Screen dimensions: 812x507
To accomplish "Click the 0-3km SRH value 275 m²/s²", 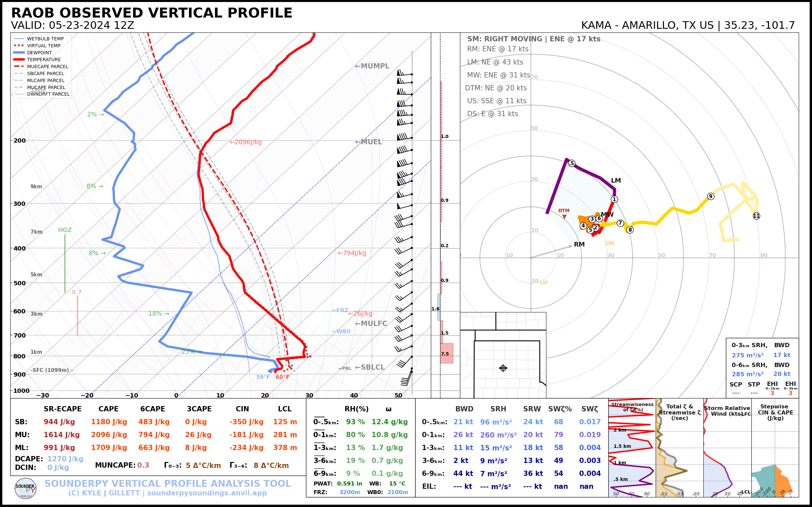I will (x=747, y=355).
